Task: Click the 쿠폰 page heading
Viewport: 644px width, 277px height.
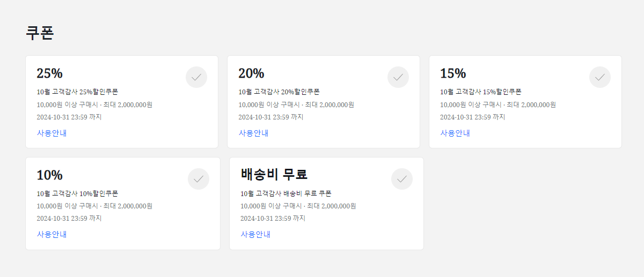Action: click(40, 33)
